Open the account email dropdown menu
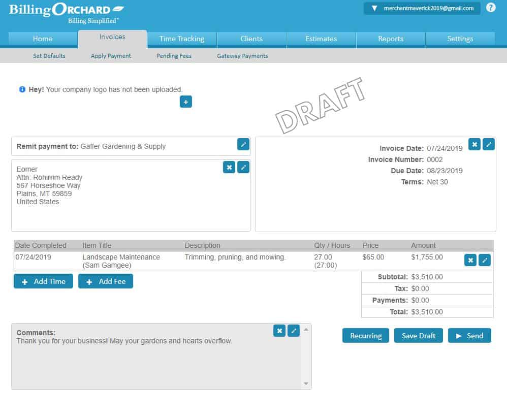Viewport: 507px width, 420px height. tap(422, 9)
